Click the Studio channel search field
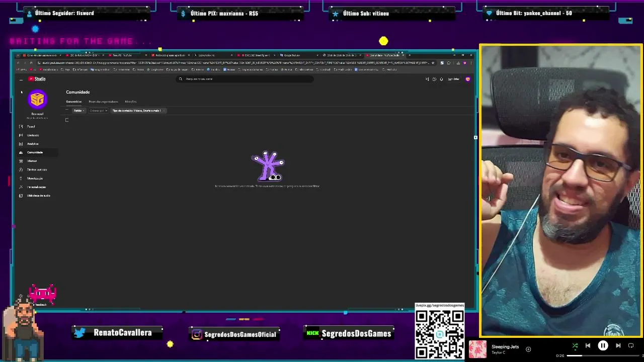This screenshot has width=644, height=362. [245, 79]
